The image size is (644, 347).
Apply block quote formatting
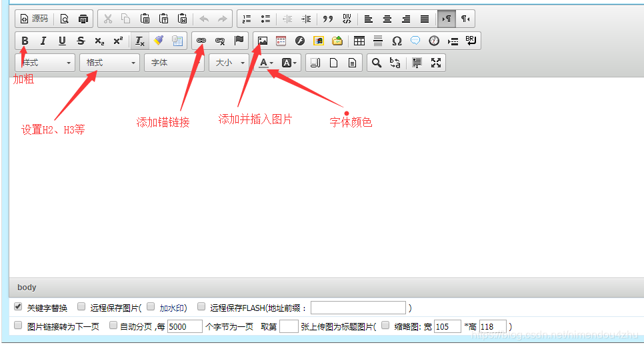click(328, 19)
